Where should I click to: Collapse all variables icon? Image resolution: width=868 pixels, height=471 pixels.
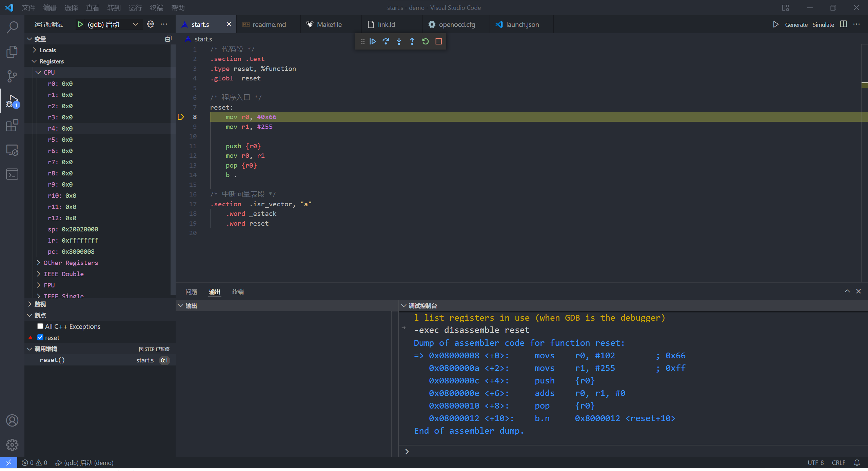[168, 39]
